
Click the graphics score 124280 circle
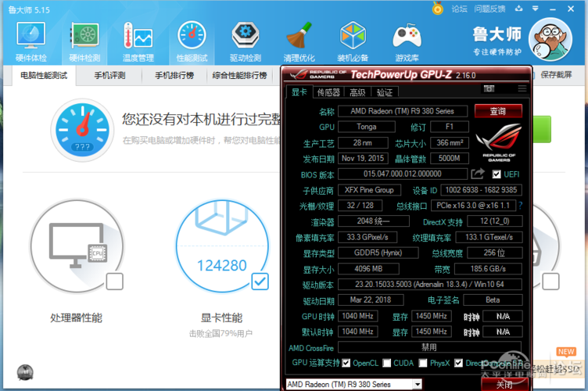point(222,246)
